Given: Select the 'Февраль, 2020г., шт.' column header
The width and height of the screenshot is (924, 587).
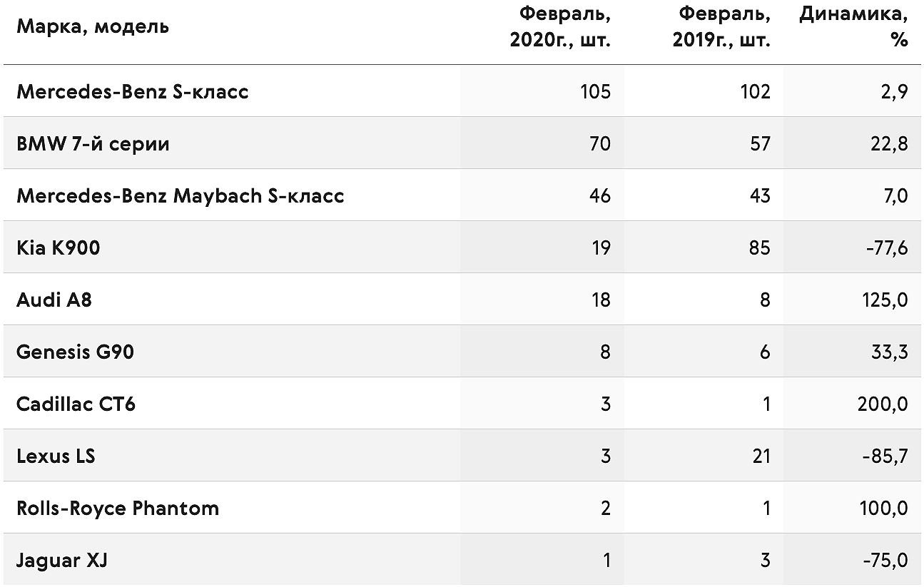Looking at the screenshot, I should point(560,27).
